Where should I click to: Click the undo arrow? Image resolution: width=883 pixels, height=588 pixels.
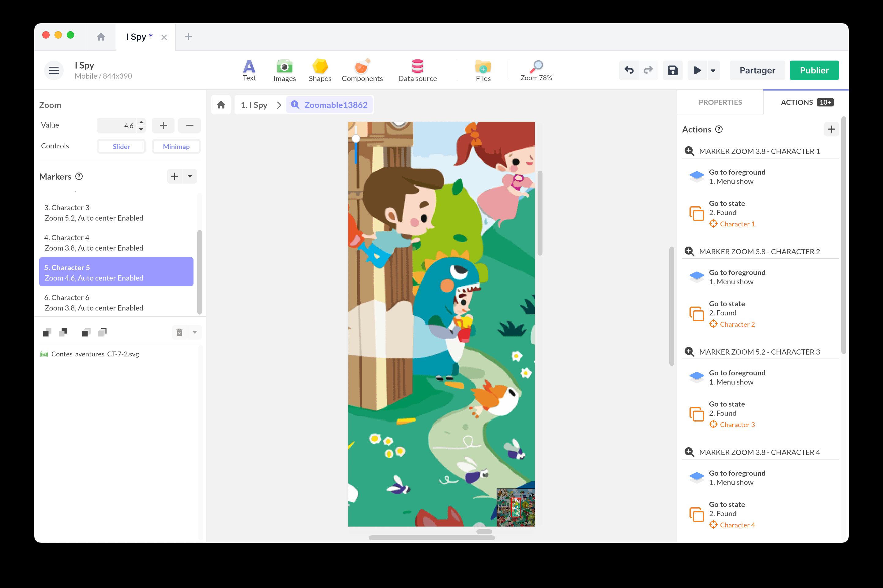(x=629, y=70)
